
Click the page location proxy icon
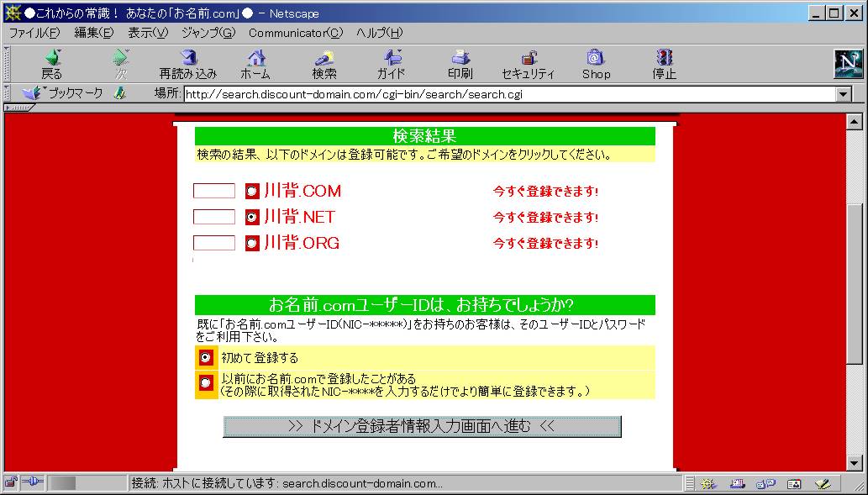click(120, 93)
